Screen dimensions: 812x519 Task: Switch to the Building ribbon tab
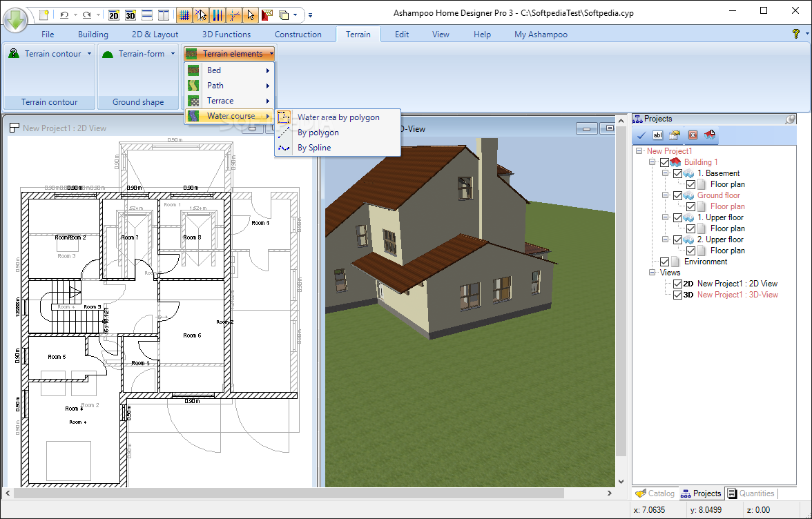93,34
